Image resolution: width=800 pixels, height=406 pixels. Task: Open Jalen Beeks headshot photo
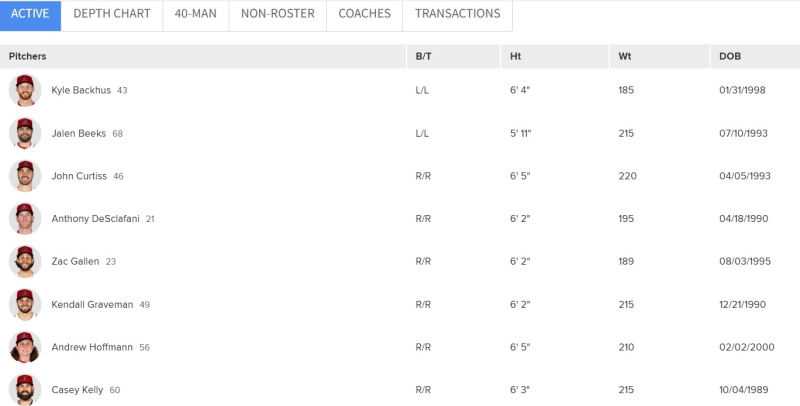coord(25,133)
